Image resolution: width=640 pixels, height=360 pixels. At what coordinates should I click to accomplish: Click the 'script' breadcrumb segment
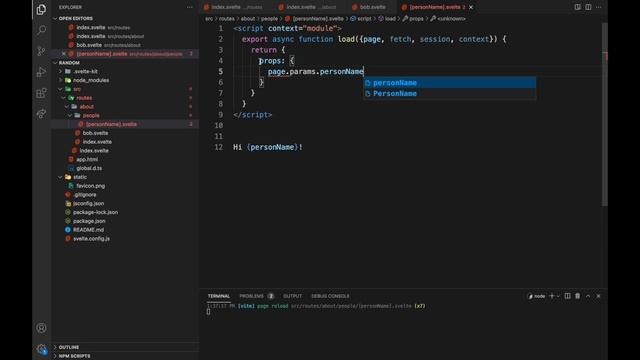[364, 19]
